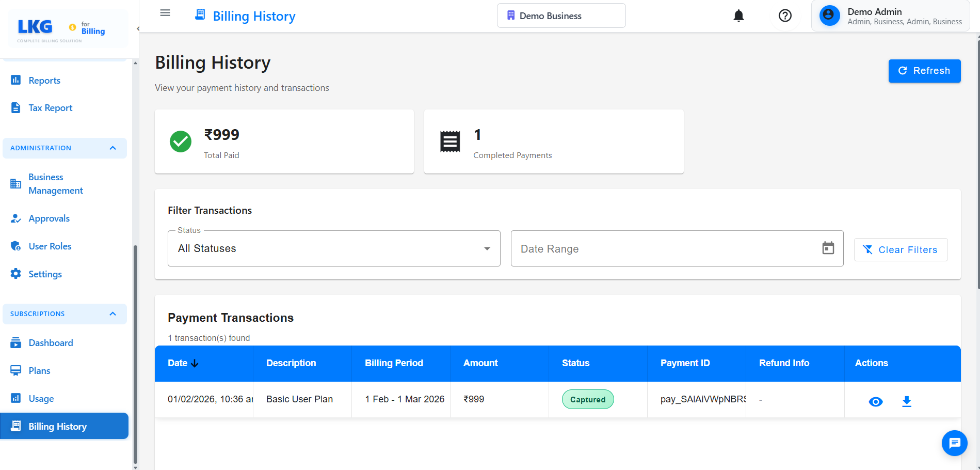Open notifications bell icon

(x=738, y=15)
